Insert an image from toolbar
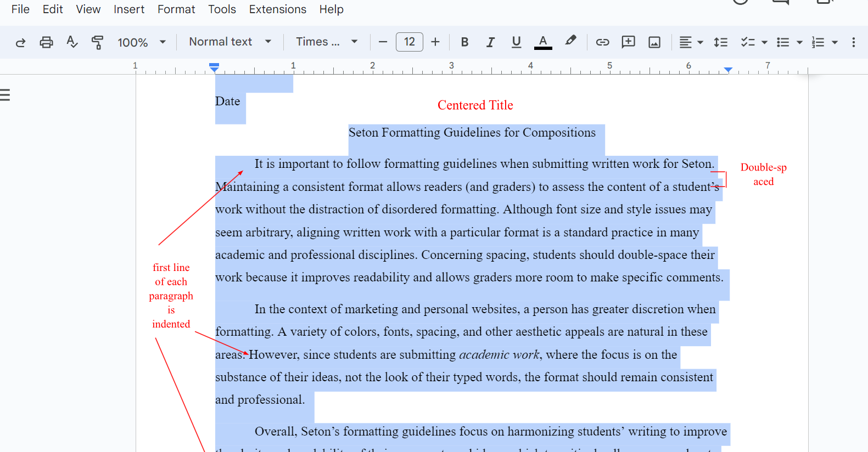This screenshot has height=452, width=868. tap(654, 42)
